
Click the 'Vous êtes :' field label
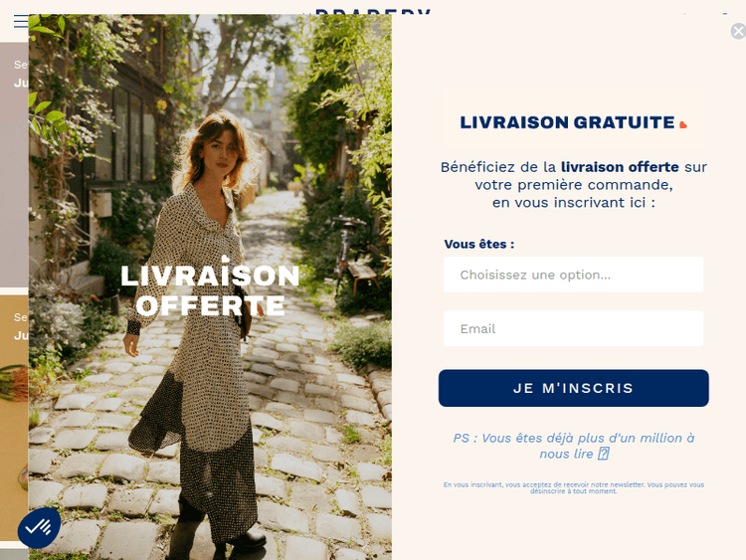(479, 244)
